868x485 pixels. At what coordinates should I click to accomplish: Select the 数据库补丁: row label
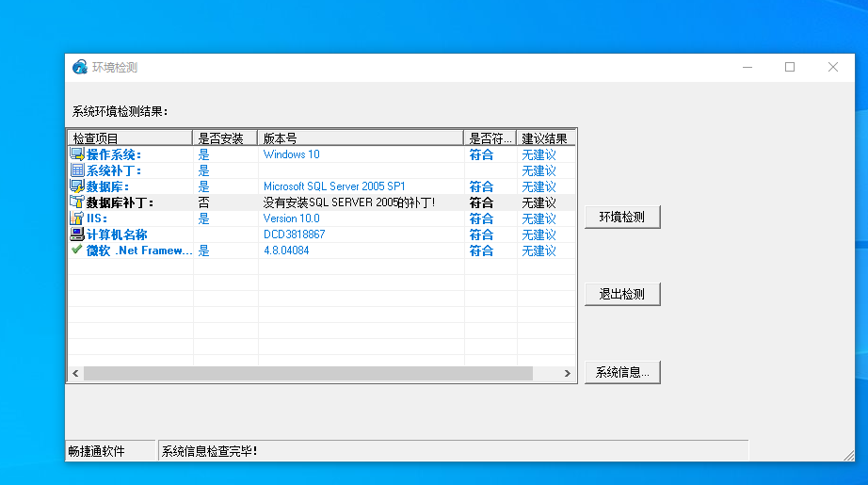120,202
